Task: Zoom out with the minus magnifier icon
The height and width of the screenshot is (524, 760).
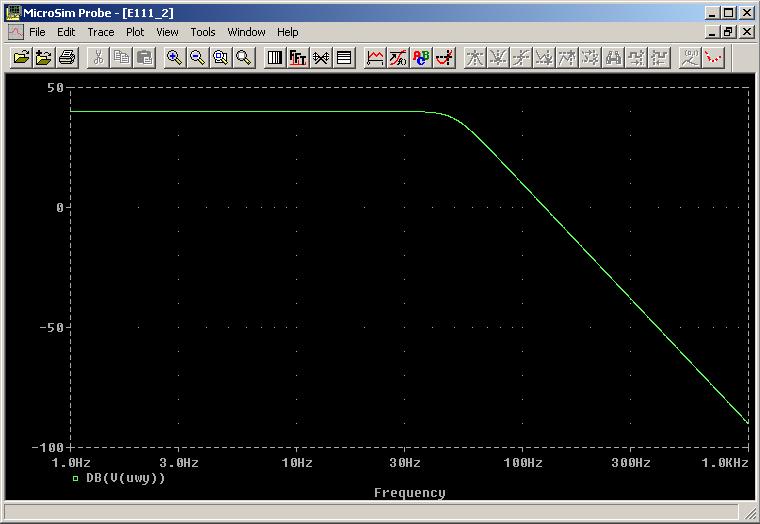Action: [x=197, y=58]
